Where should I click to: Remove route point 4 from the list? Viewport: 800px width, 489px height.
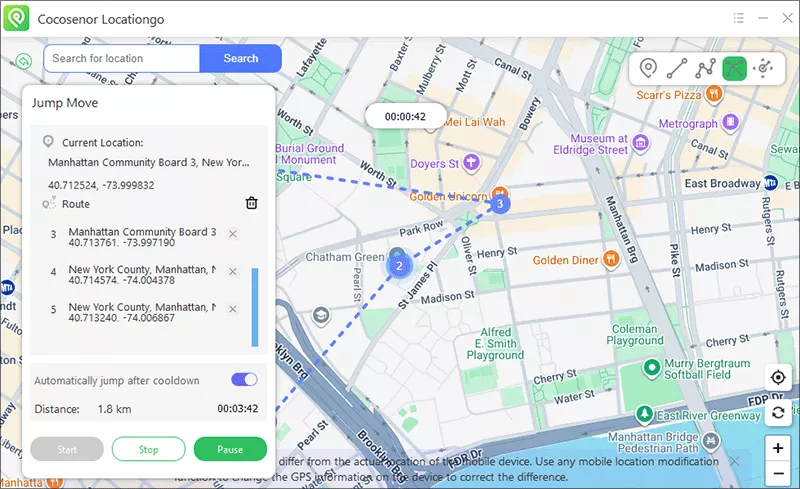pos(233,271)
